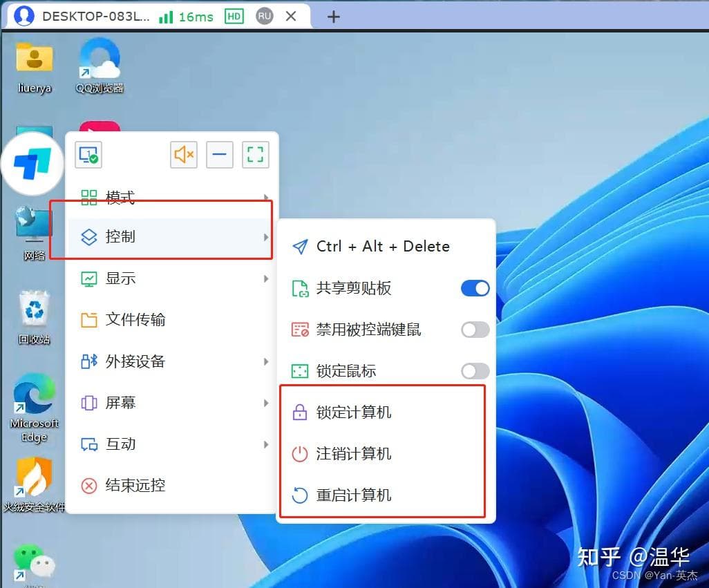Expand the 屏幕 submenu arrow
This screenshot has height=588, width=709.
[x=266, y=403]
